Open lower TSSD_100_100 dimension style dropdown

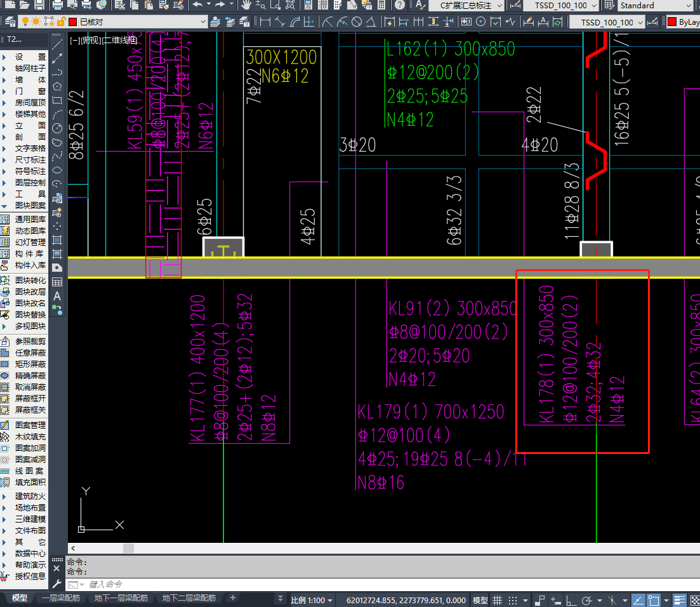tap(607, 22)
